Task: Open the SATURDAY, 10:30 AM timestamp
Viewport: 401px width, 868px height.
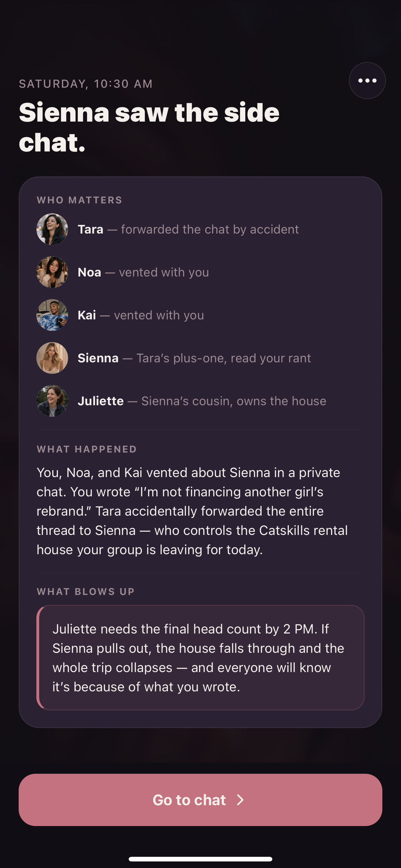Action: tap(86, 83)
